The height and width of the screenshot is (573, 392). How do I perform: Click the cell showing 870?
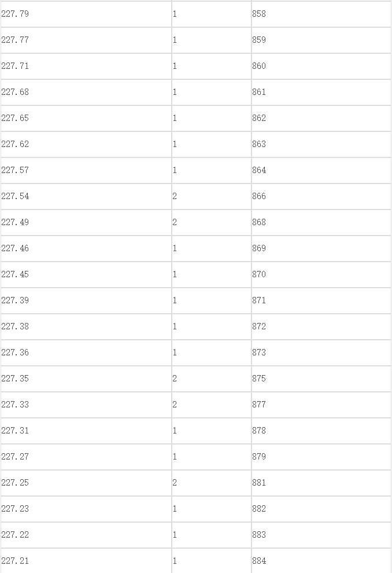pos(321,274)
